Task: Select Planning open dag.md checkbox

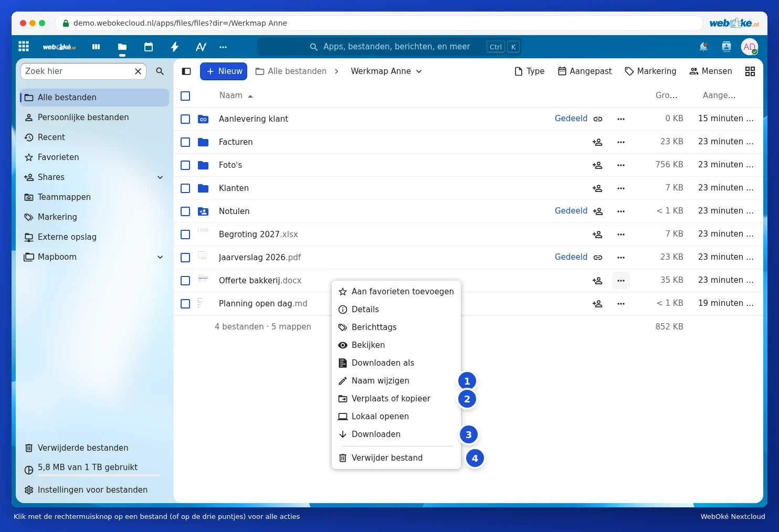Action: (x=185, y=304)
